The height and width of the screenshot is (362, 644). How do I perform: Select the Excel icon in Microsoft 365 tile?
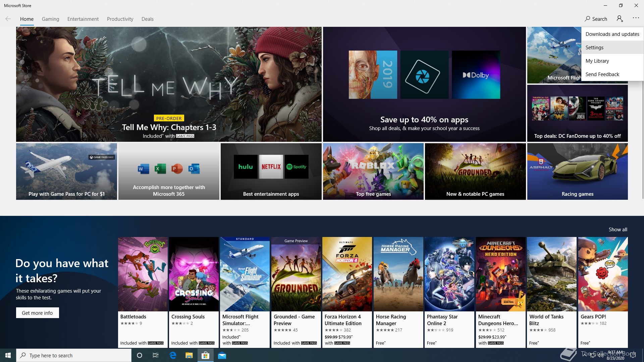(160, 169)
